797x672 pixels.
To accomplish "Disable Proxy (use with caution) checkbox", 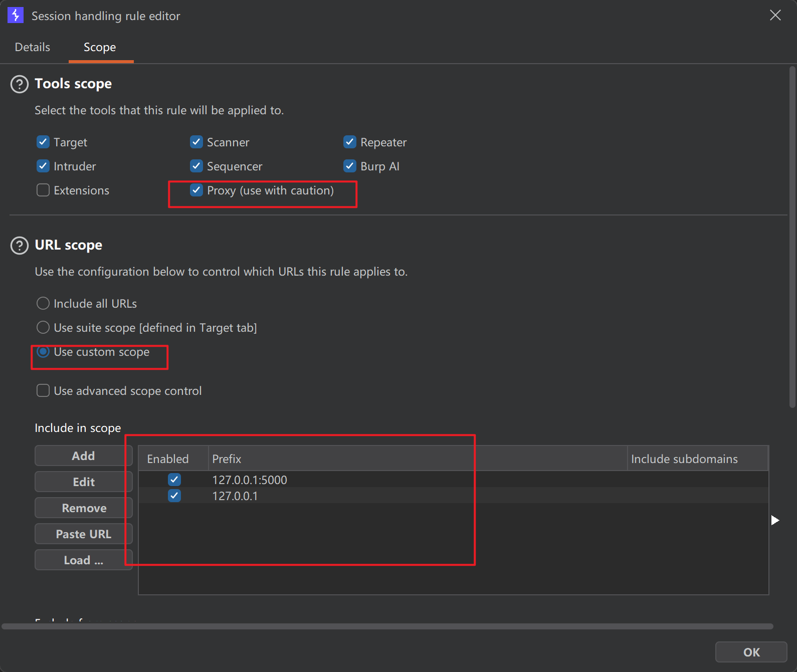I will 196,190.
